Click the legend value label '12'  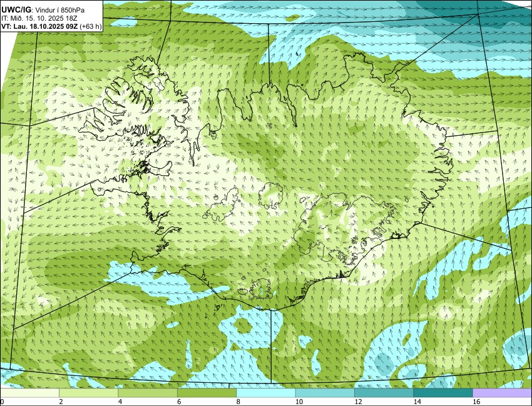(357, 402)
